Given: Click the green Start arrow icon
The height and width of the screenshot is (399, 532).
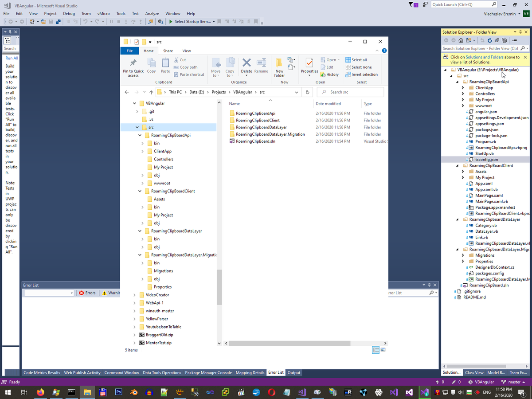Looking at the screenshot, I should (x=171, y=22).
